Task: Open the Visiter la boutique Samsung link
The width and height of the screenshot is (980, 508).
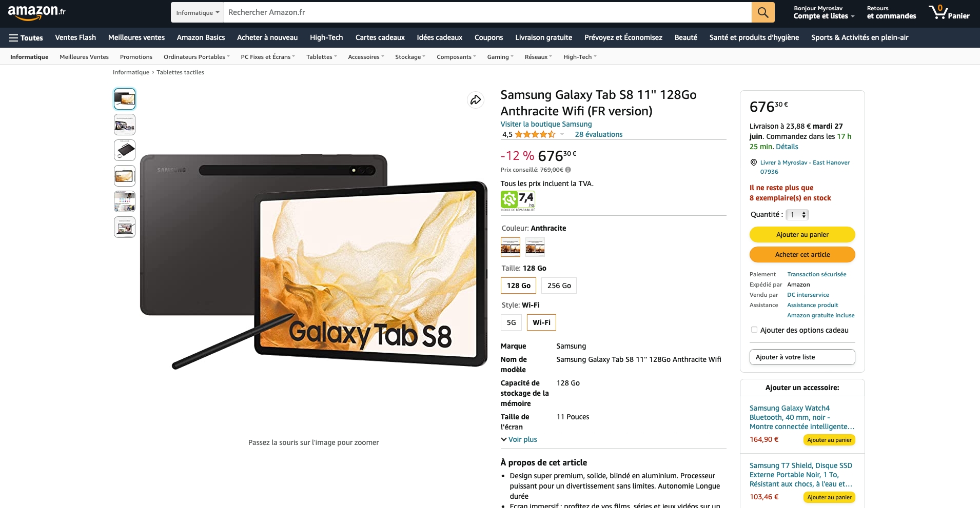Action: tap(546, 124)
